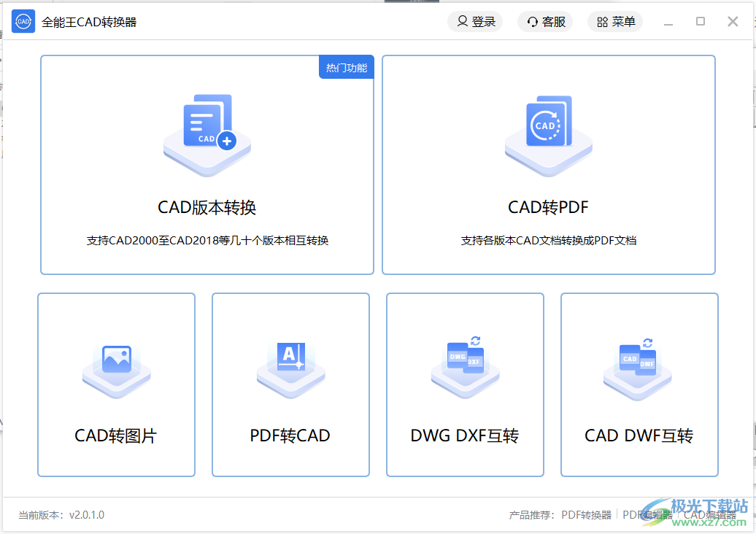
Task: Open the PDF转换器 product link
Action: pyautogui.click(x=586, y=515)
